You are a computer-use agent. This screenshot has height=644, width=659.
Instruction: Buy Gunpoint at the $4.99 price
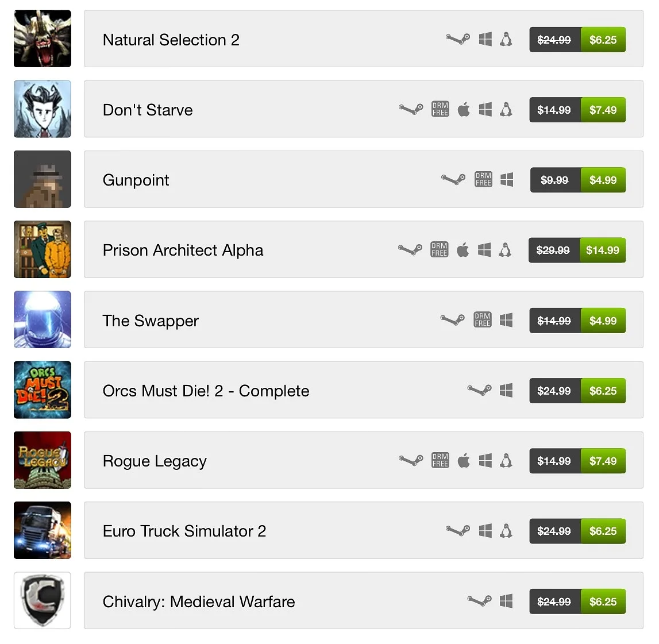[603, 180]
